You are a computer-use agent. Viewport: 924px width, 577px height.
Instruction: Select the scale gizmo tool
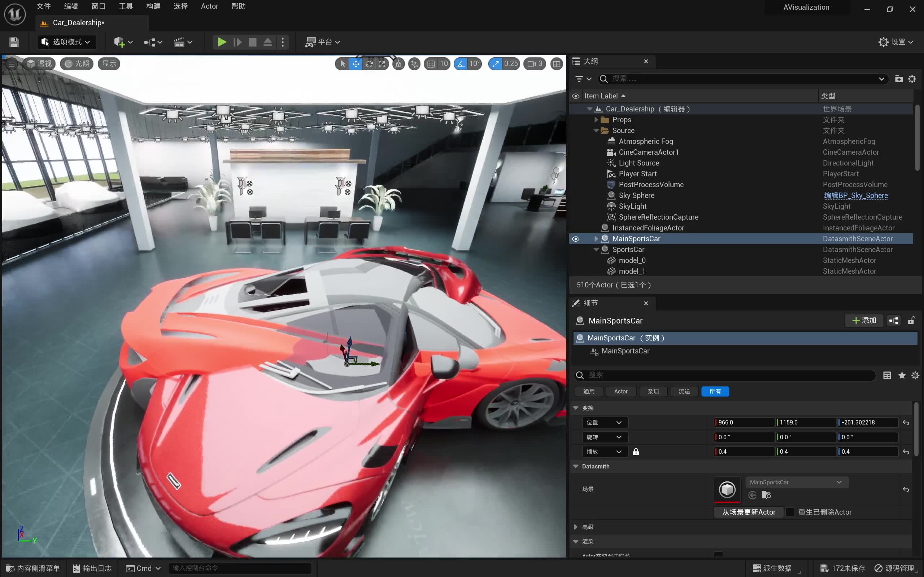coord(382,64)
